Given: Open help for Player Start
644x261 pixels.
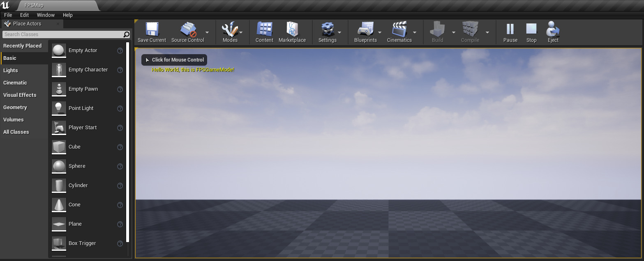Looking at the screenshot, I should coord(120,128).
